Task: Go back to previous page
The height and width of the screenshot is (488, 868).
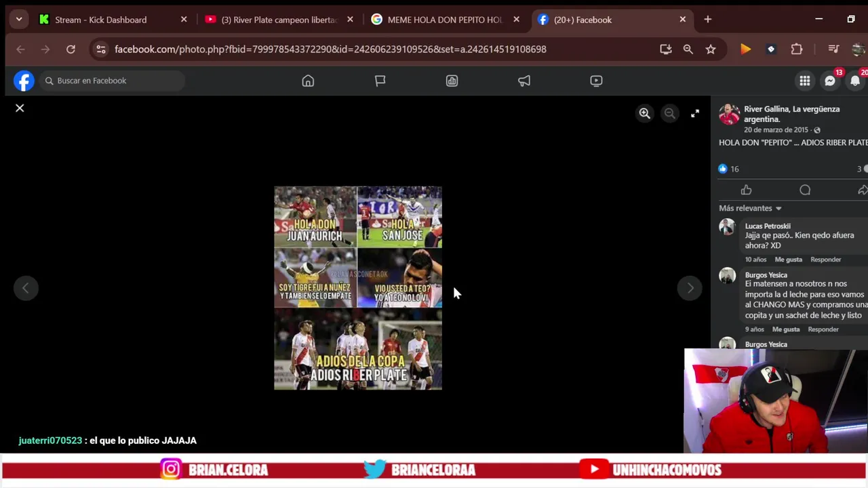Action: tap(20, 49)
